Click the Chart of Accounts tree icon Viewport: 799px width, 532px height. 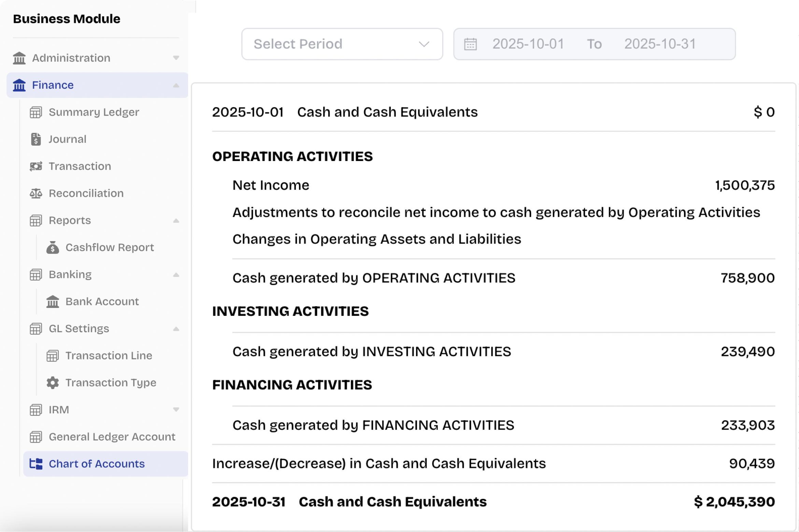[x=36, y=464]
